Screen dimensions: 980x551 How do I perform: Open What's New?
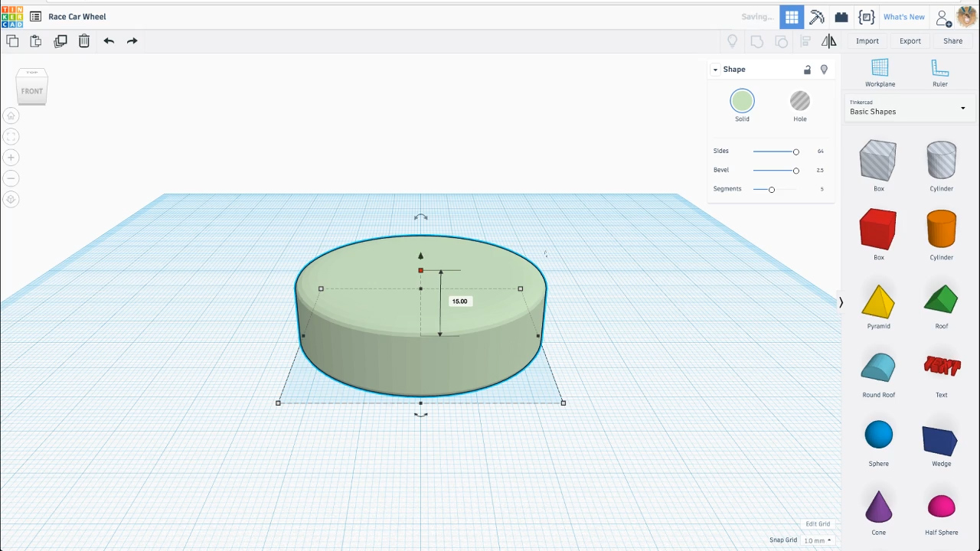pyautogui.click(x=903, y=17)
